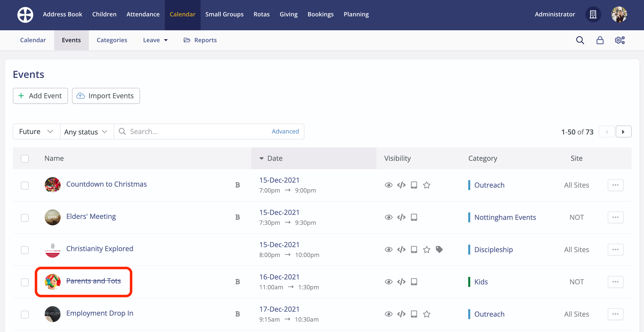Open the Countdown to Christmas event link
The width and height of the screenshot is (644, 332).
click(106, 184)
